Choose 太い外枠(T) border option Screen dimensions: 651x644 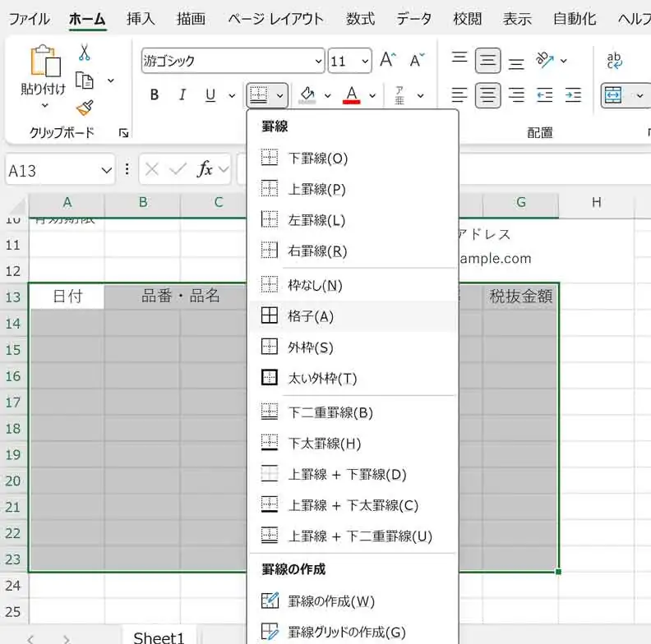322,379
